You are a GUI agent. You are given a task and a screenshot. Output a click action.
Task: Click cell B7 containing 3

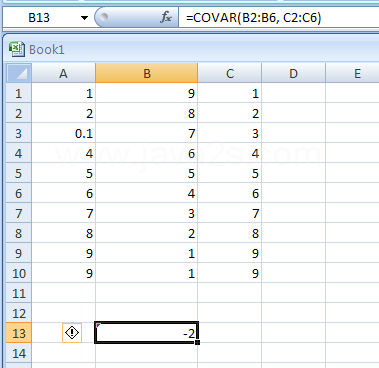click(147, 213)
